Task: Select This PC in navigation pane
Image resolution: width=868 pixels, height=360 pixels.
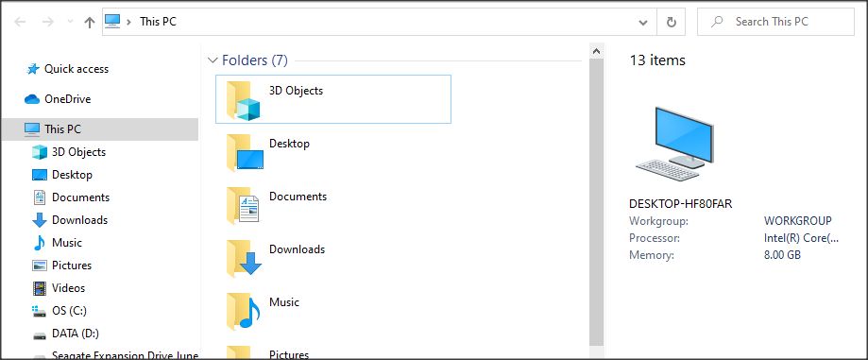Action: [x=99, y=129]
